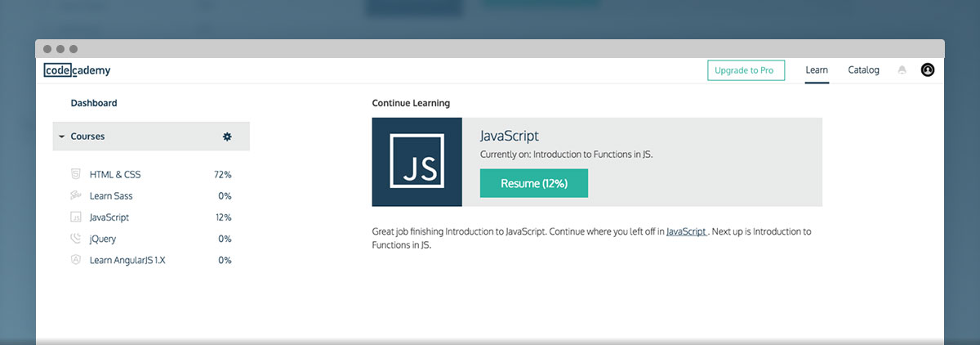Click the Codecademy logo

pyautogui.click(x=77, y=70)
